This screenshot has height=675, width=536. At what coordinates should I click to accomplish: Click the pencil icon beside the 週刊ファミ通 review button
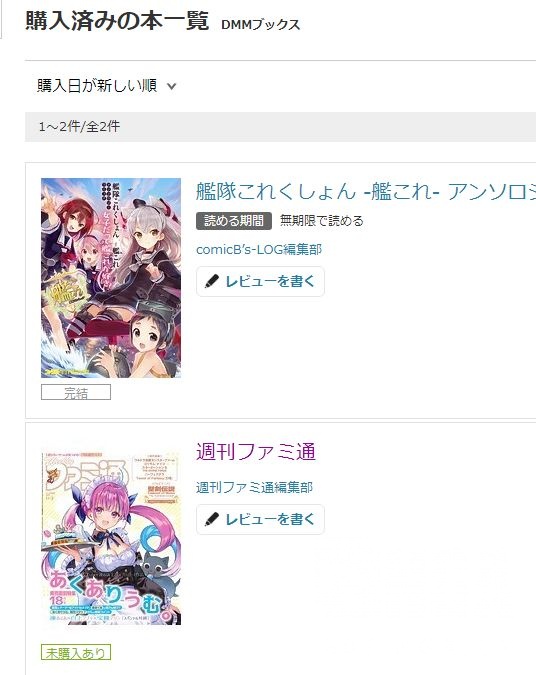click(211, 519)
